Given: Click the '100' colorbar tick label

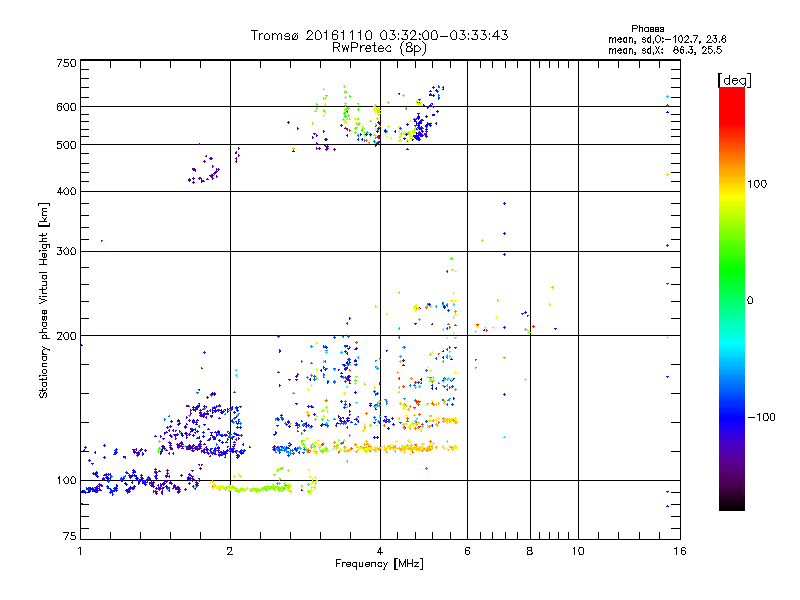Looking at the screenshot, I should (757, 184).
